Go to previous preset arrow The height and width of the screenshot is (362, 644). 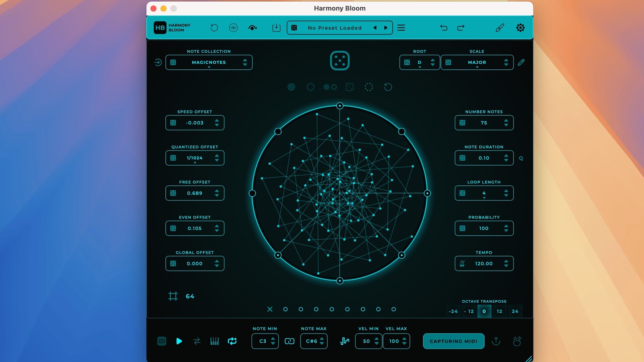tap(375, 28)
